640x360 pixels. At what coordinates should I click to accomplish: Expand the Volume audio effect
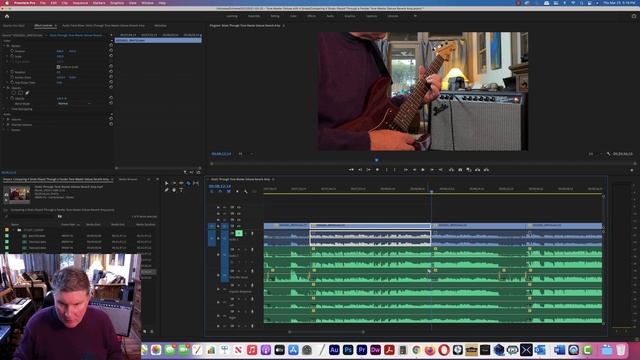4,119
